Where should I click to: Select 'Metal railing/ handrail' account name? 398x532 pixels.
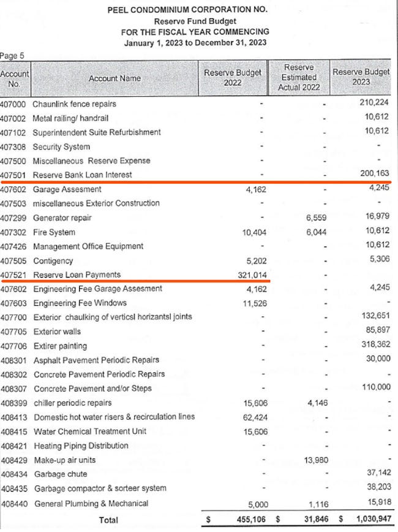pyautogui.click(x=70, y=118)
